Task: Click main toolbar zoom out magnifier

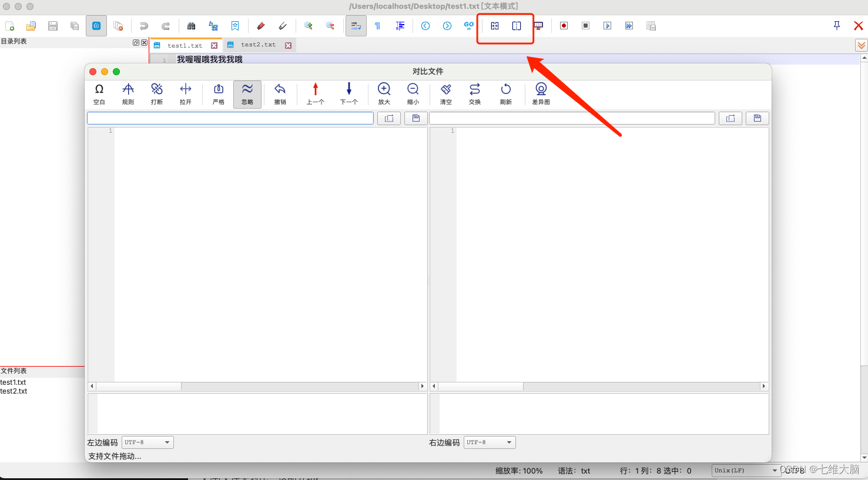Action: tap(330, 26)
